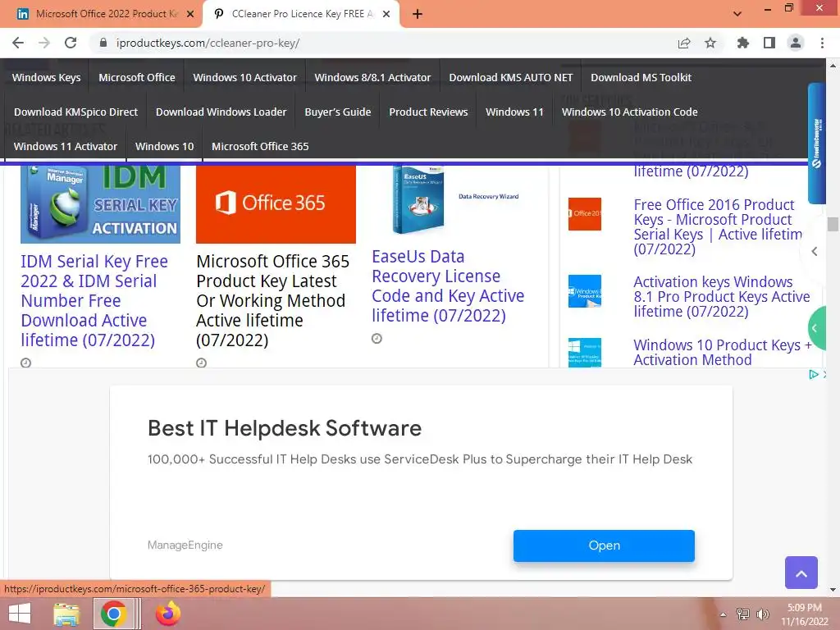Open the IDM Serial Key thumbnail

[100, 203]
